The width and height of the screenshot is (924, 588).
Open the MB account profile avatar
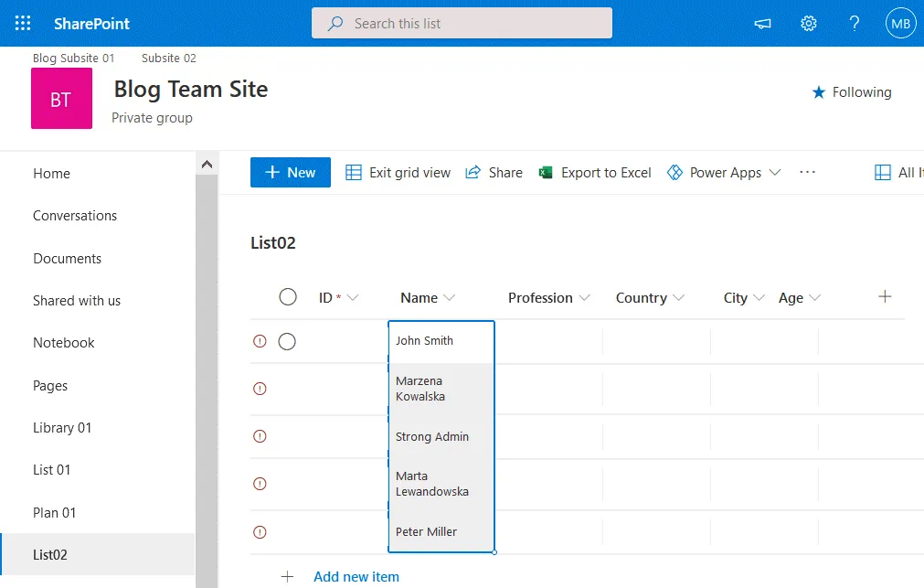(x=900, y=24)
